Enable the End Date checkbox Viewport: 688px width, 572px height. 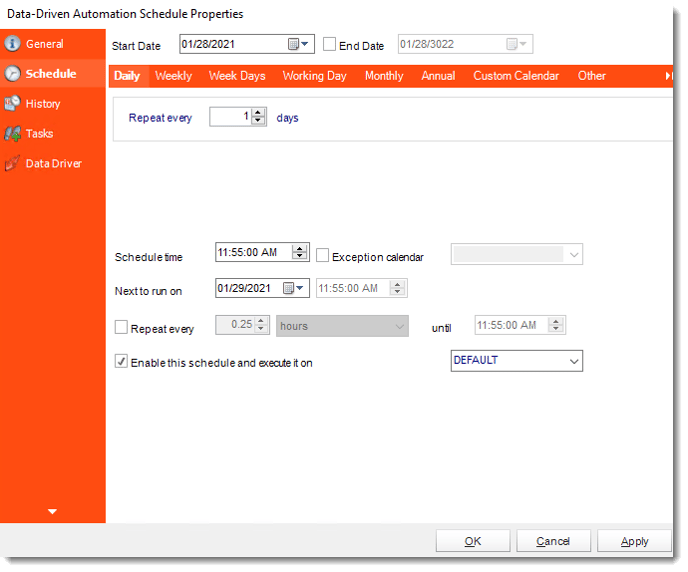[330, 44]
